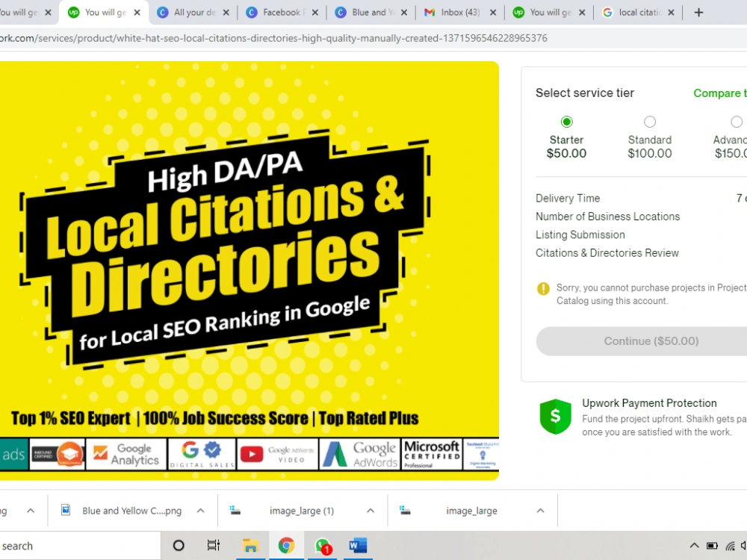Click the battery icon in system tray
This screenshot has width=747, height=560.
click(x=712, y=546)
